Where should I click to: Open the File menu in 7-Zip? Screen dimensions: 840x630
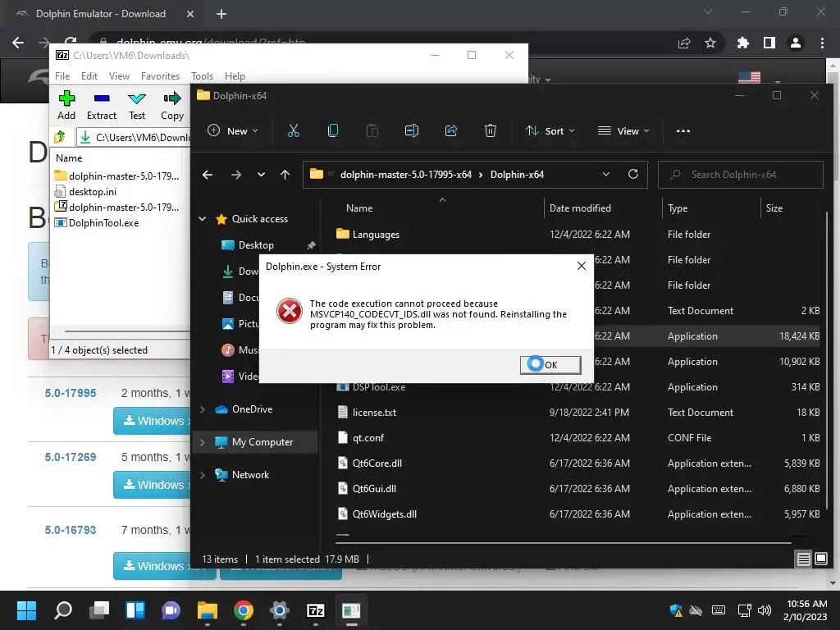(x=62, y=76)
